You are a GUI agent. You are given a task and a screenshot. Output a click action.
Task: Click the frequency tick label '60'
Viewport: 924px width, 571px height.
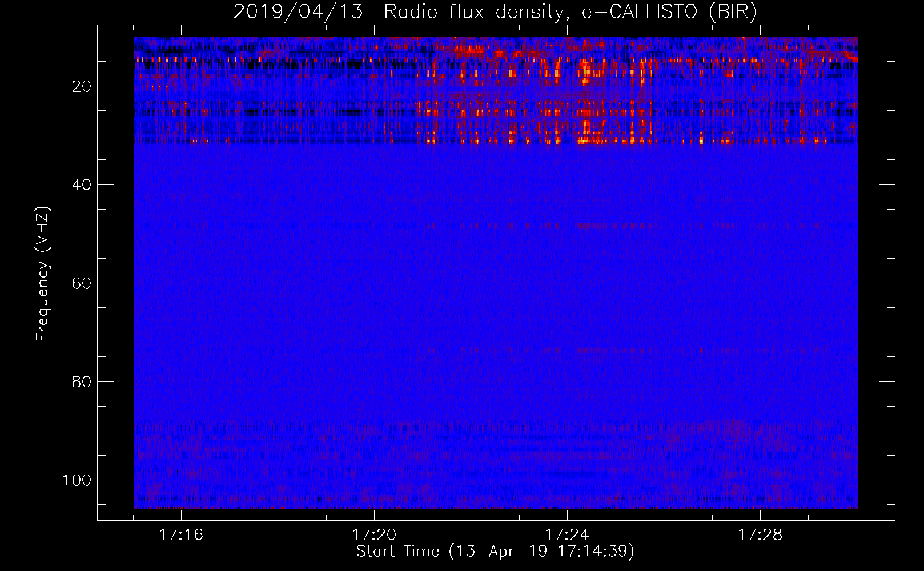click(82, 283)
